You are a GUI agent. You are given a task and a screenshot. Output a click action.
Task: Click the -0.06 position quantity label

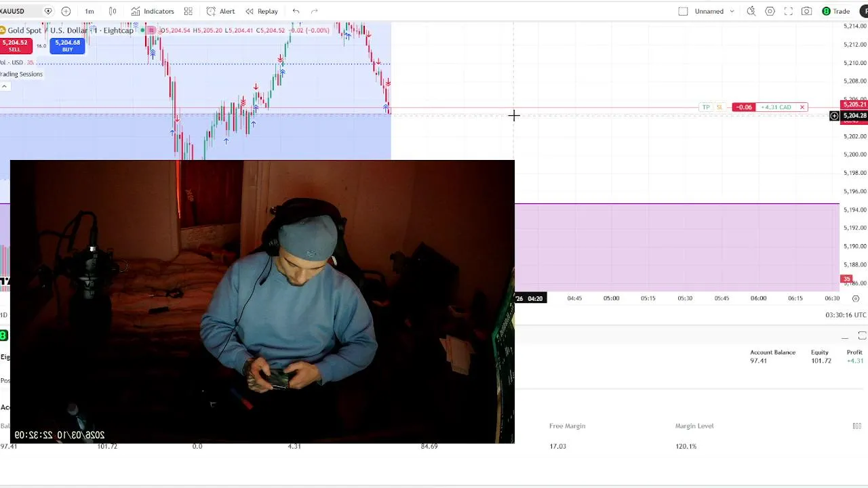pyautogui.click(x=745, y=107)
